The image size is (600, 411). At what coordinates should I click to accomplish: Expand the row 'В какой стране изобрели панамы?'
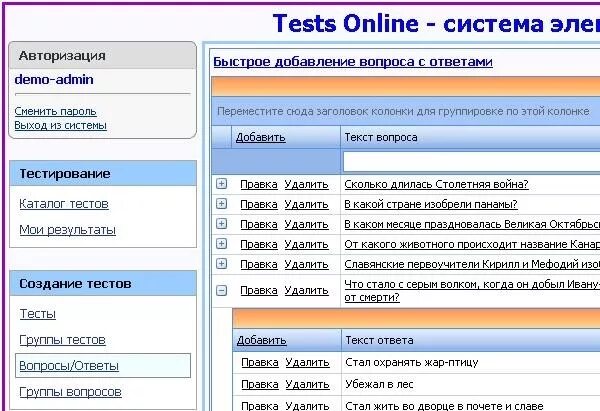coord(221,204)
